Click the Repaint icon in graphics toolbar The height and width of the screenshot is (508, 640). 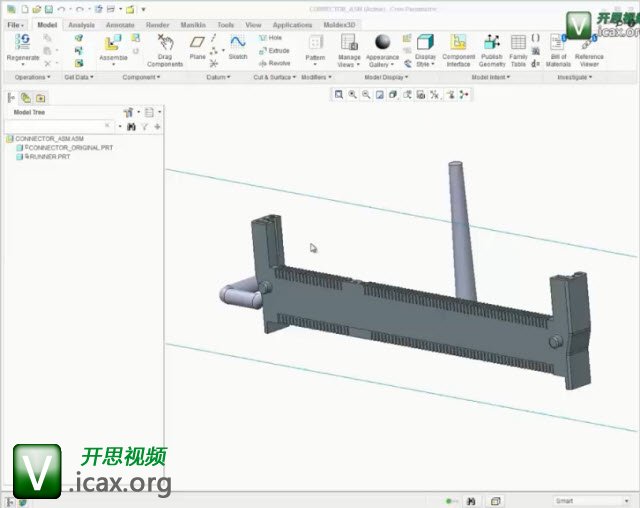click(x=380, y=95)
